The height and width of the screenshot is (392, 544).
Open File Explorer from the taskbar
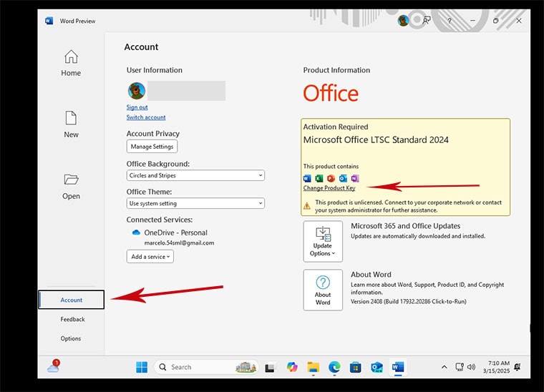coord(313,367)
